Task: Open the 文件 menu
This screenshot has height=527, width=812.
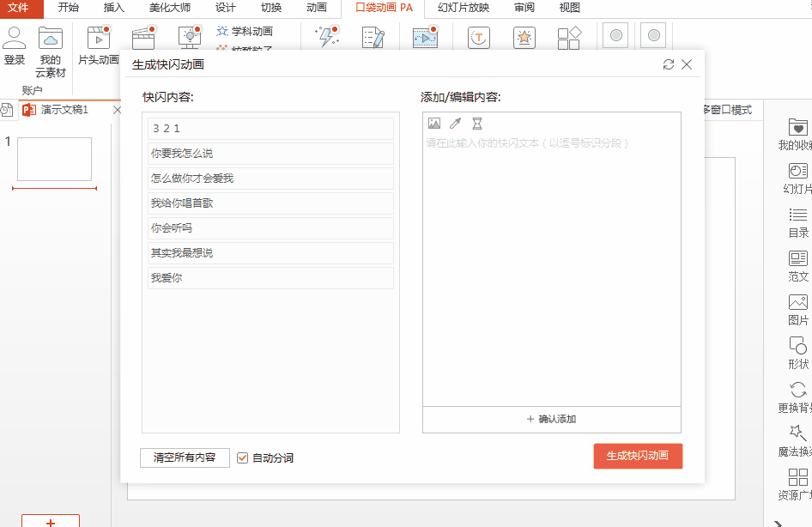Action: [x=18, y=8]
